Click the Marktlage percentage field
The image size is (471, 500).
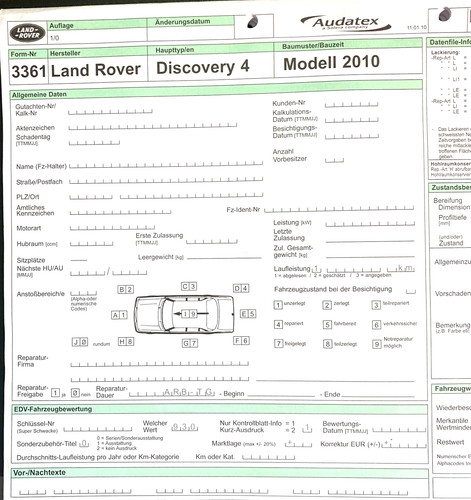click(x=298, y=444)
